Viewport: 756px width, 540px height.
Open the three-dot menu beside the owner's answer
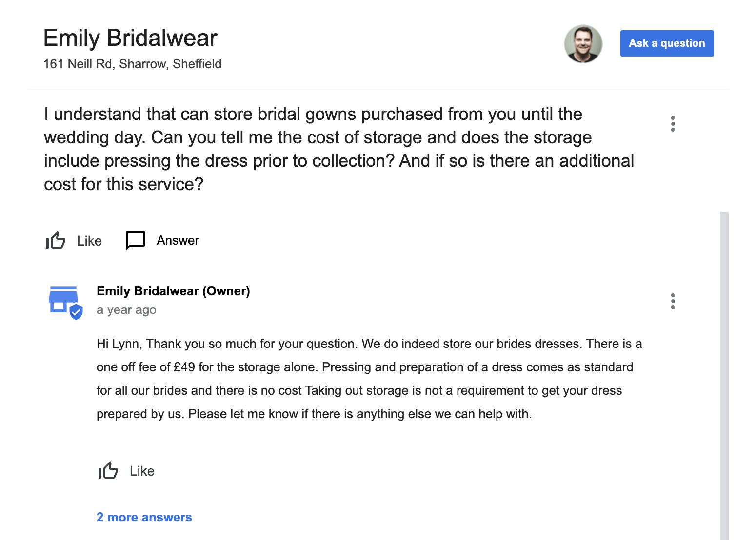coord(673,301)
